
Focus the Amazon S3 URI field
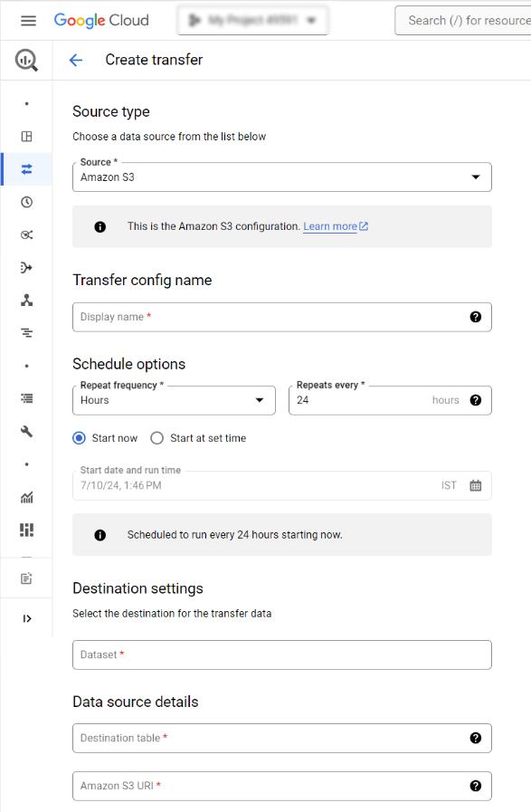282,786
